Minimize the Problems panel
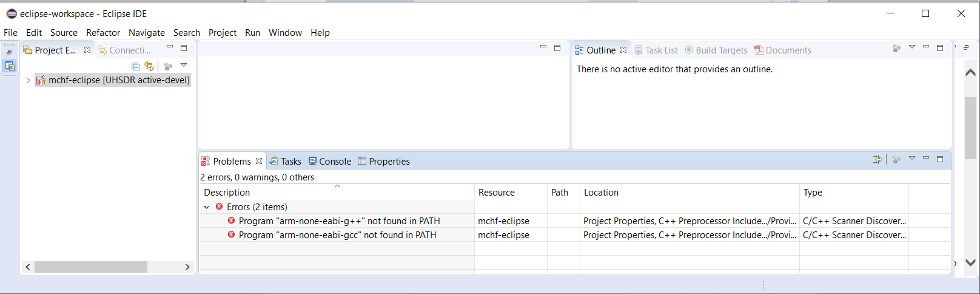980x294 pixels. (926, 158)
